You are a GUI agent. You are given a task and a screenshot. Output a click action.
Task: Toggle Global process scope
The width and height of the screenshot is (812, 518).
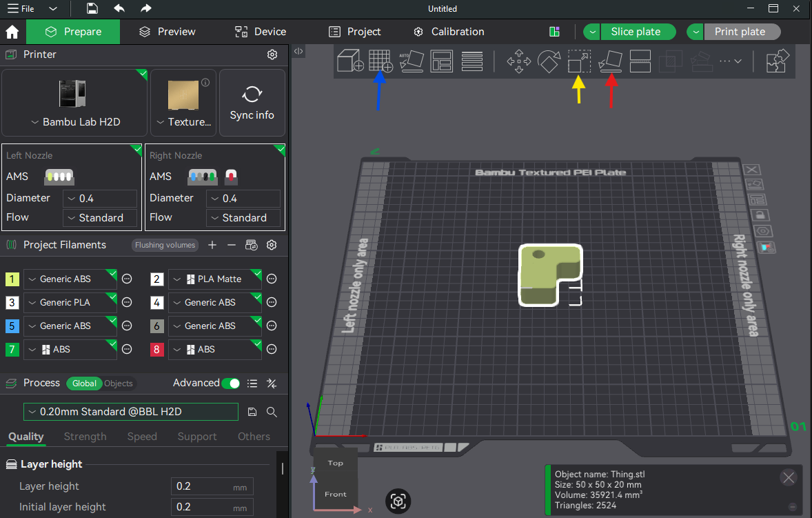(x=84, y=383)
